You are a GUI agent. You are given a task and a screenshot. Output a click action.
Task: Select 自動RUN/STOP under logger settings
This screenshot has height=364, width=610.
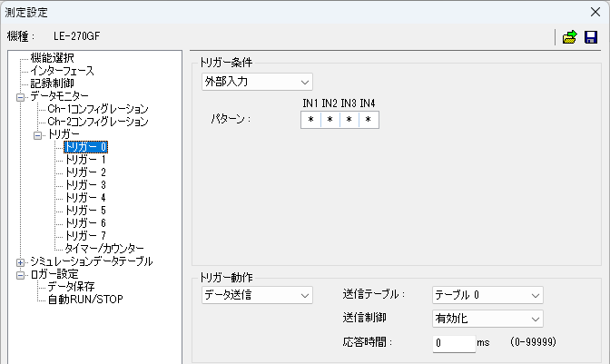click(x=84, y=300)
